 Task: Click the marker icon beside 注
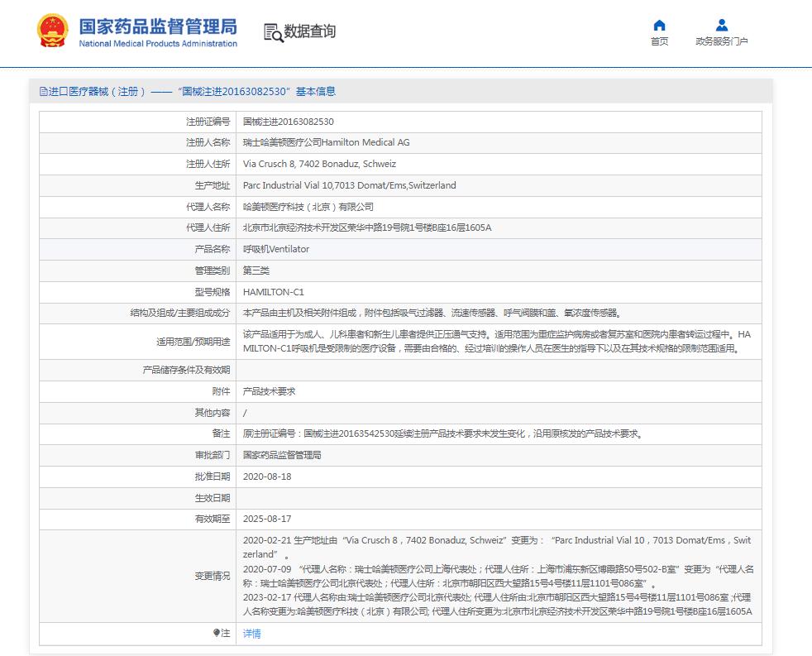[x=217, y=633]
